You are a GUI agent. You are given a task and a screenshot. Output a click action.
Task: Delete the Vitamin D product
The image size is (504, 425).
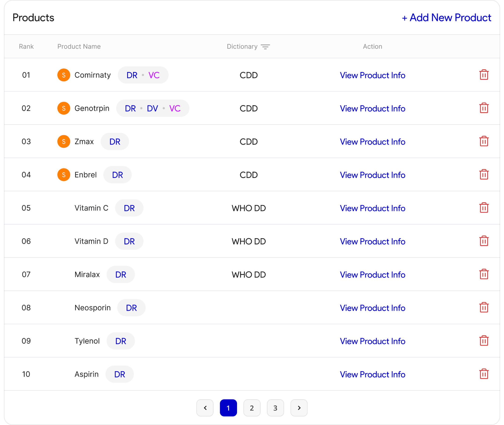point(484,241)
